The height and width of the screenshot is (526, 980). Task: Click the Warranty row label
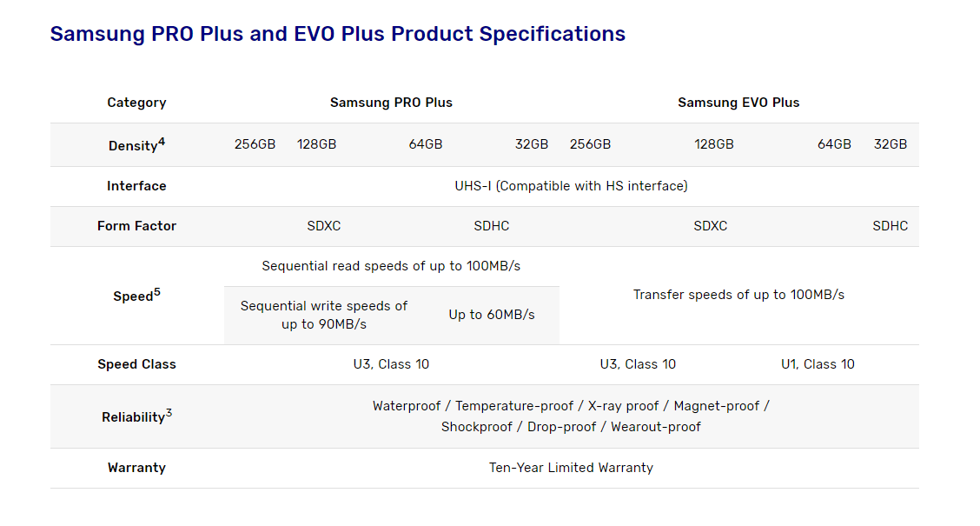point(136,468)
